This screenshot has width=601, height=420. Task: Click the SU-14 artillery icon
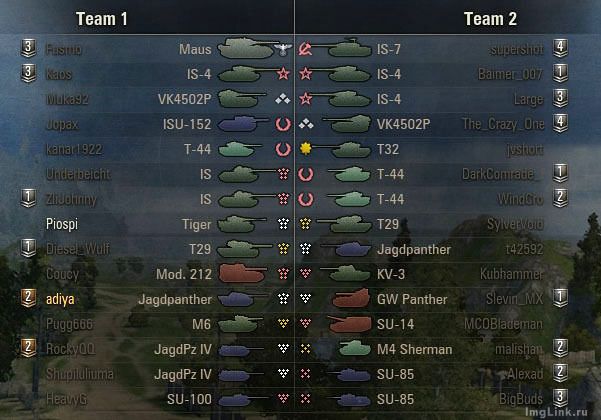point(350,324)
